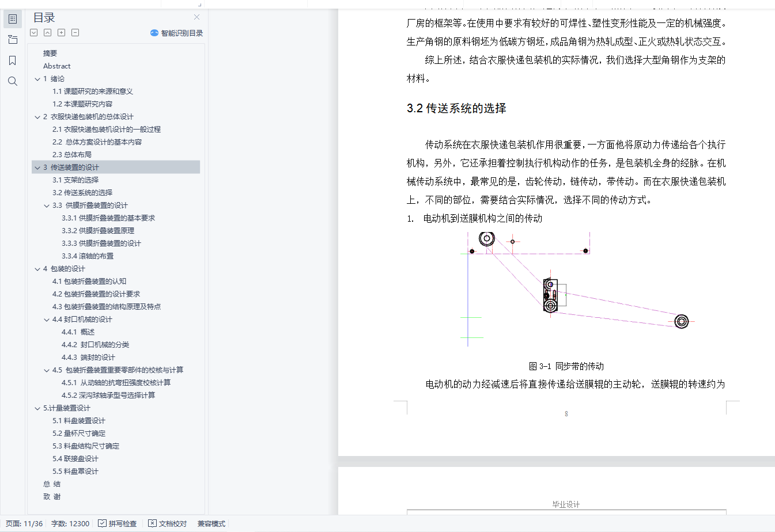Select heading "2 衣服快递包装机的总体设计"
The image size is (775, 532).
tap(88, 117)
